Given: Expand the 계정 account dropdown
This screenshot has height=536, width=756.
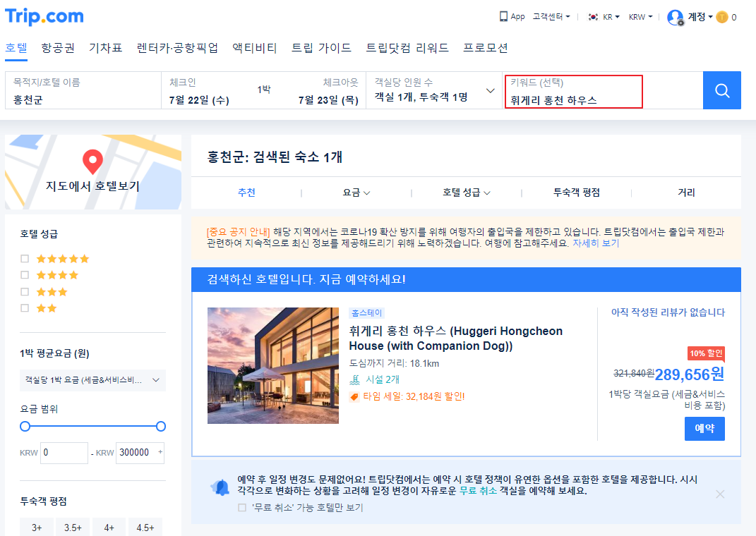Looking at the screenshot, I should tap(700, 17).
